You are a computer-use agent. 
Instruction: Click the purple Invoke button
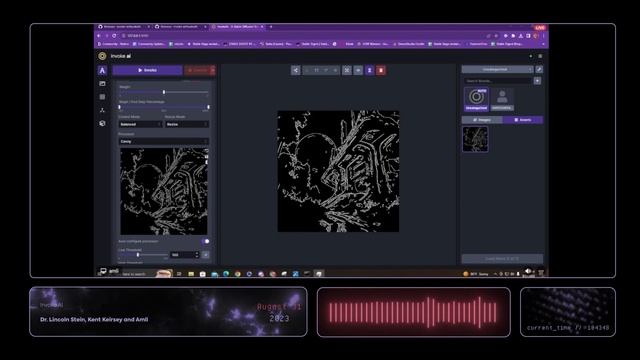(x=147, y=70)
